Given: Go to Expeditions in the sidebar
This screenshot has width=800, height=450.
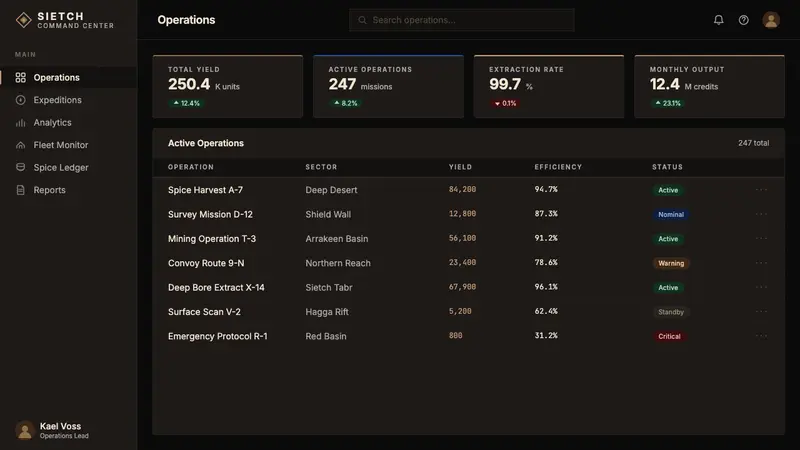Looking at the screenshot, I should [68, 100].
